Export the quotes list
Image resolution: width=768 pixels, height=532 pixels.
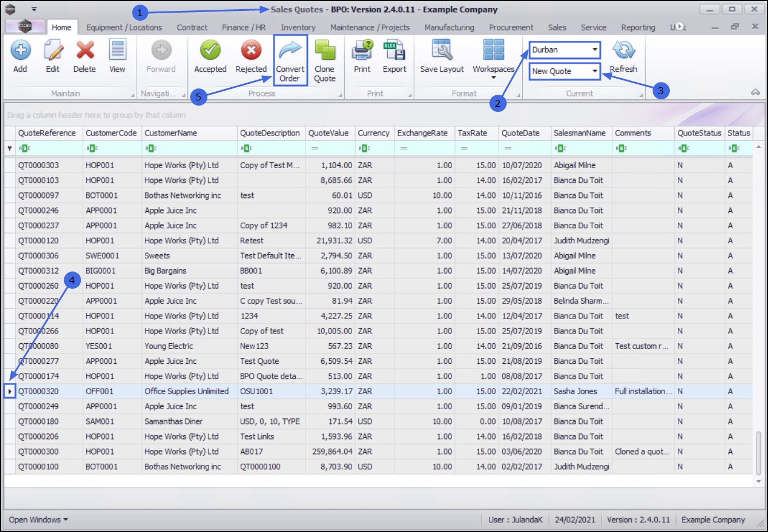point(394,51)
